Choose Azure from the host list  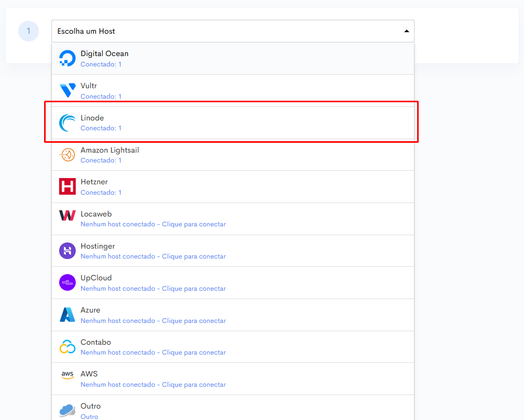(233, 315)
